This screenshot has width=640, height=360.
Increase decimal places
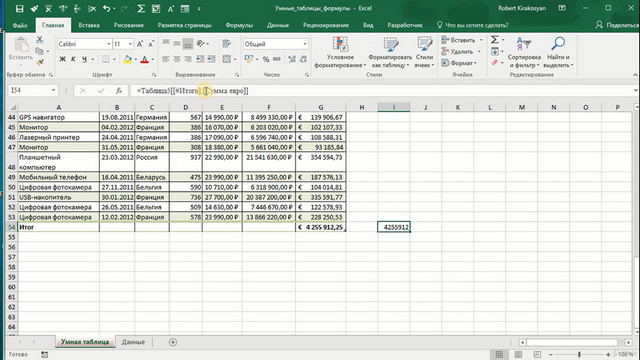point(292,59)
